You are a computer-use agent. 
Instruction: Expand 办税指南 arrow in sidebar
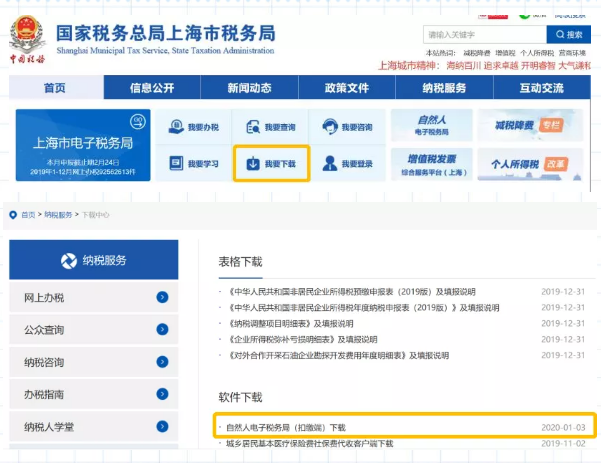163,394
